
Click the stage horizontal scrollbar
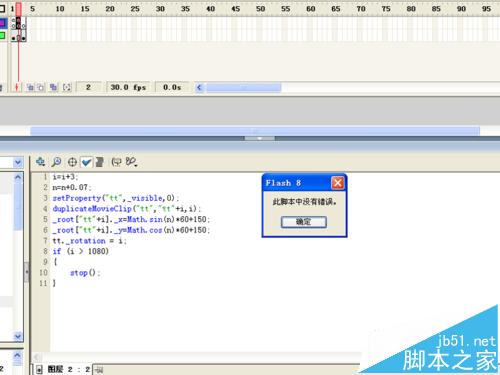pyautogui.click(x=255, y=131)
